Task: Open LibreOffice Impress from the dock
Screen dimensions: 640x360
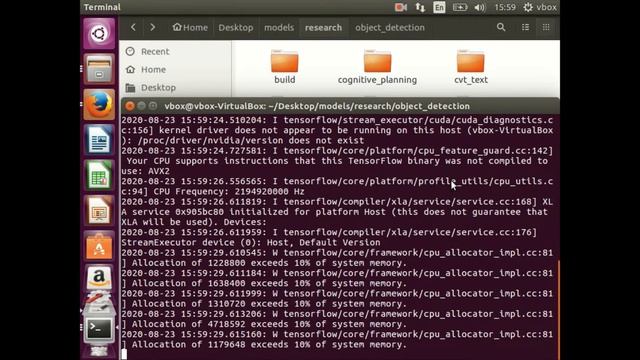Action: point(99,211)
